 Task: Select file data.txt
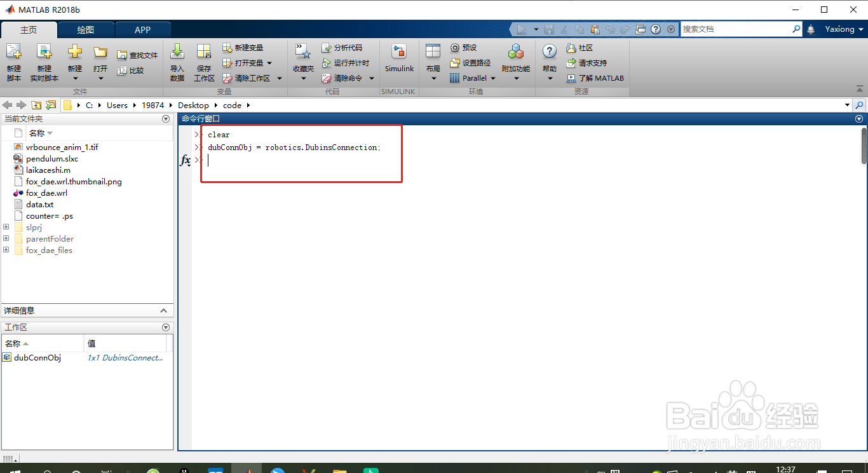pos(39,204)
